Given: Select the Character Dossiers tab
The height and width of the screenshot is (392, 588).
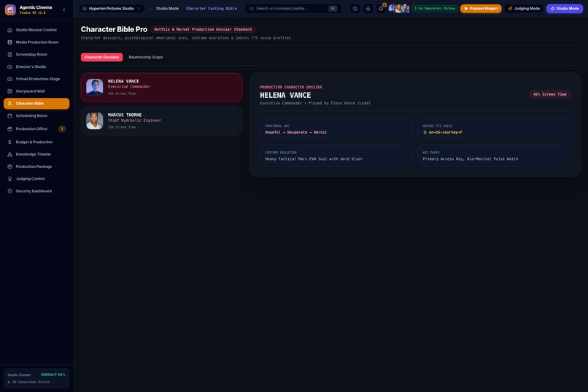Looking at the screenshot, I should coord(101,57).
